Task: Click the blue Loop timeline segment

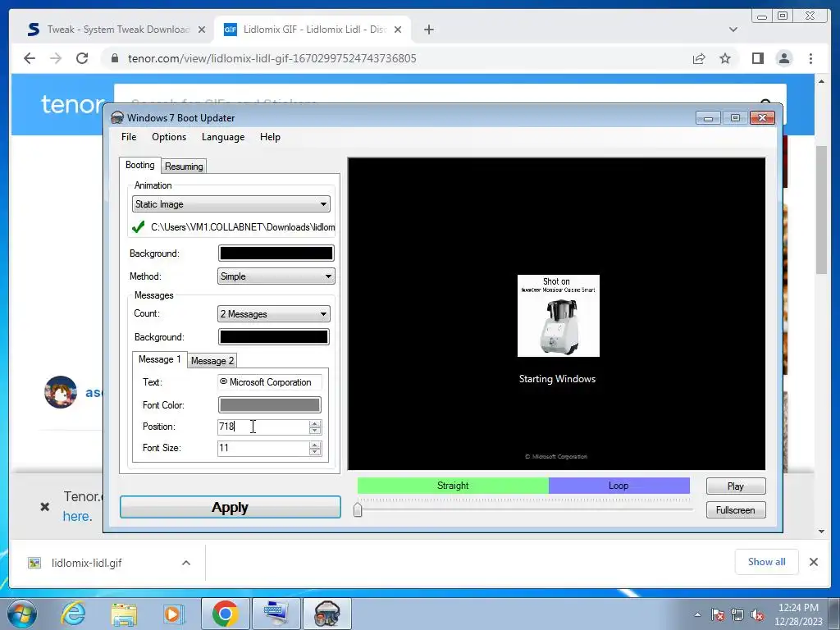Action: tap(619, 486)
